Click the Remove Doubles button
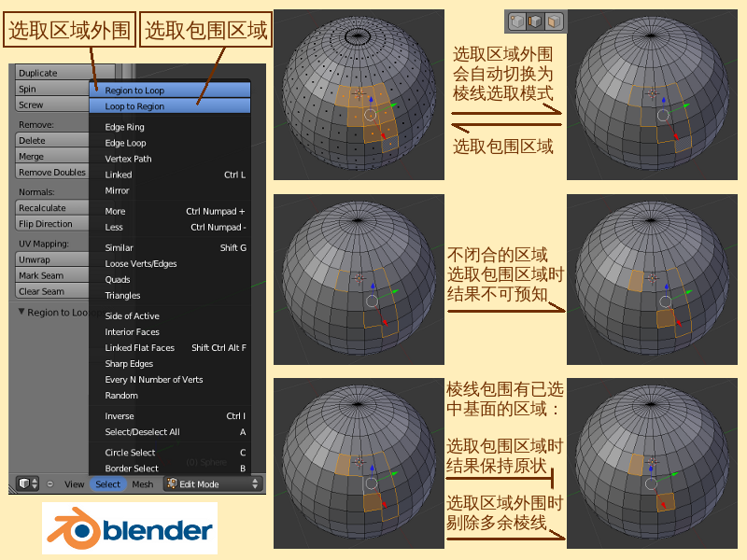The width and height of the screenshot is (747, 560). pos(52,172)
